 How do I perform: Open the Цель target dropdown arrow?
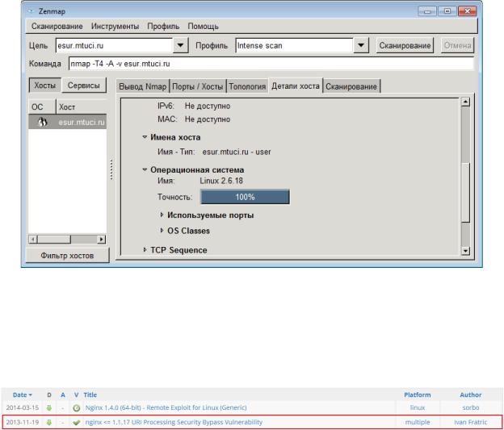pos(180,45)
